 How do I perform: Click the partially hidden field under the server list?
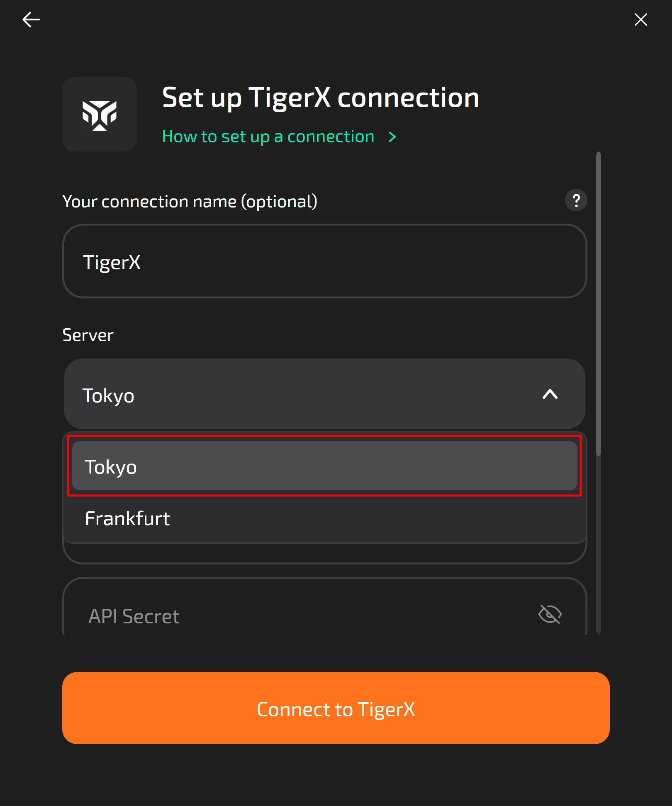(324, 554)
